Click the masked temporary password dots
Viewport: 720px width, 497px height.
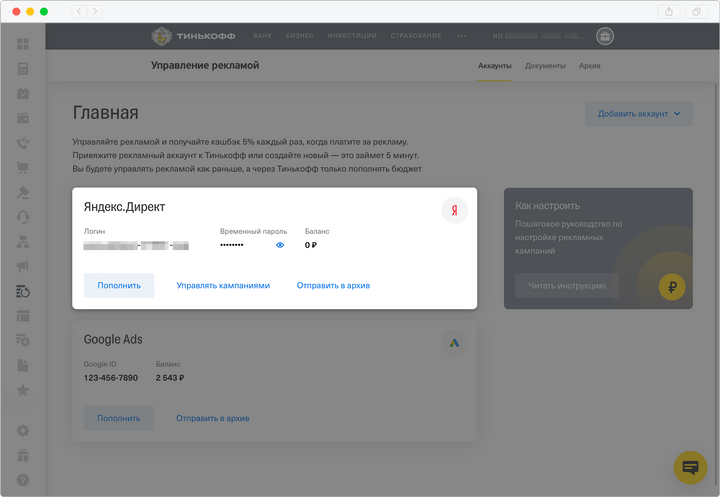coord(232,245)
